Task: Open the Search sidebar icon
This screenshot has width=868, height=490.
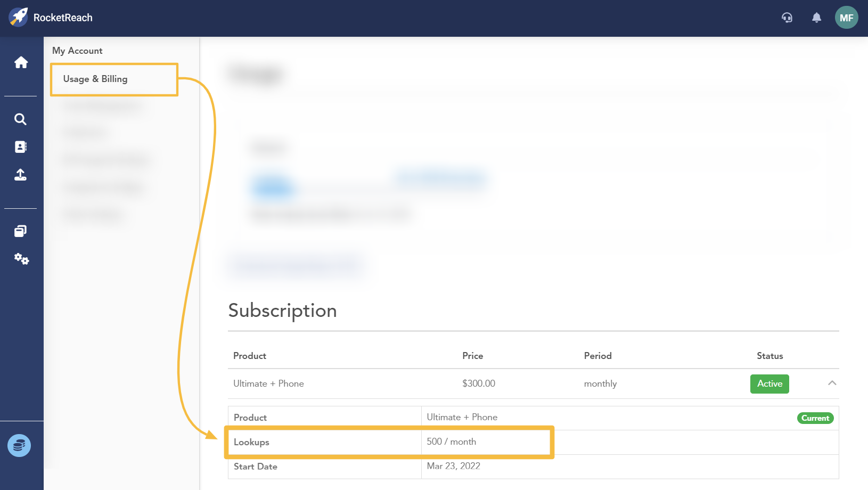Action: 21,119
